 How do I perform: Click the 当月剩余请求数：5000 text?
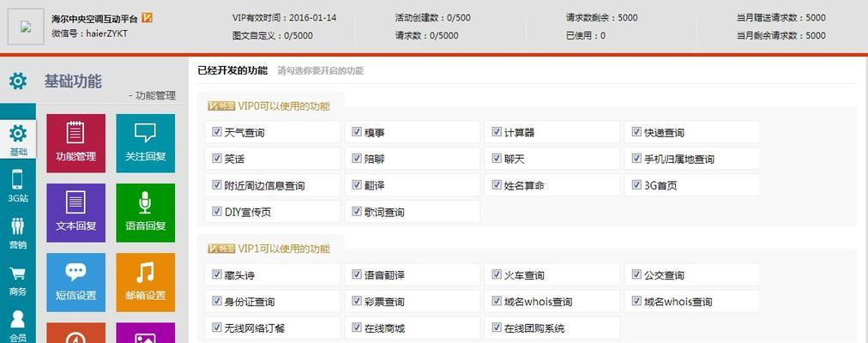(781, 35)
